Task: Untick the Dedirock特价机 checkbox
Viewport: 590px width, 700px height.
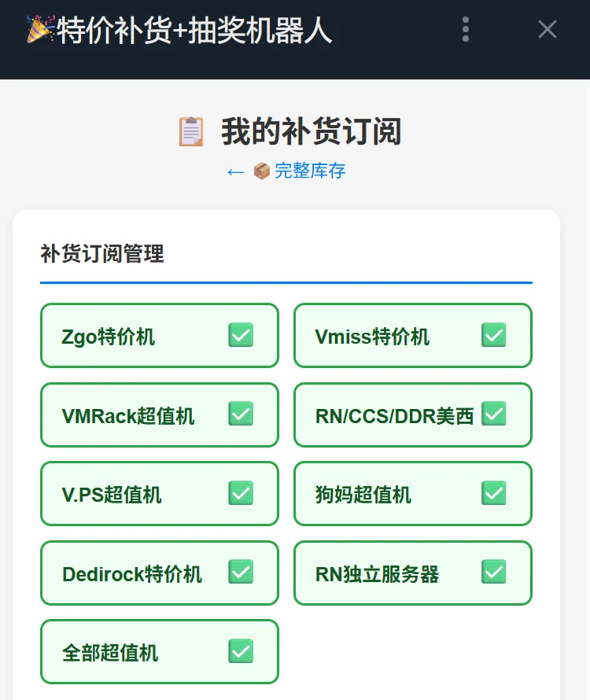Action: click(241, 572)
